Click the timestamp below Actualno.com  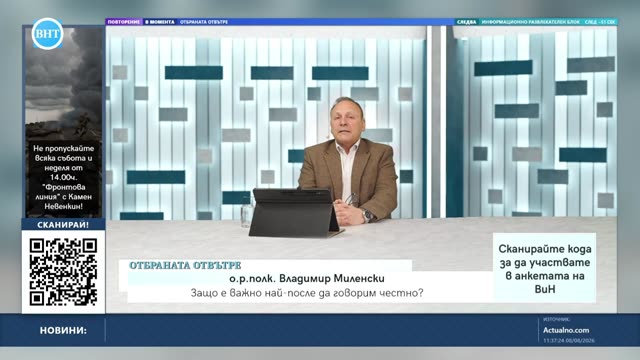(x=569, y=340)
